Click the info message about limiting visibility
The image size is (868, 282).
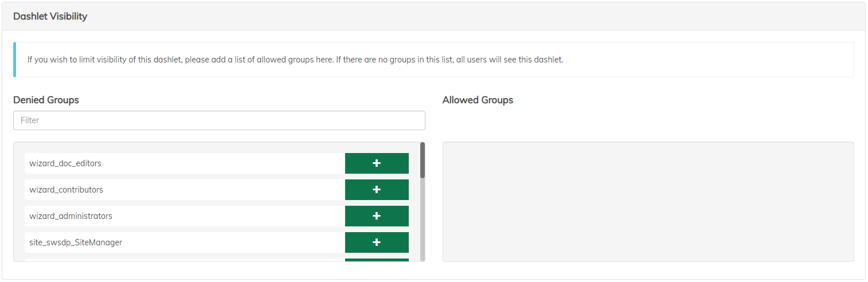click(x=295, y=60)
